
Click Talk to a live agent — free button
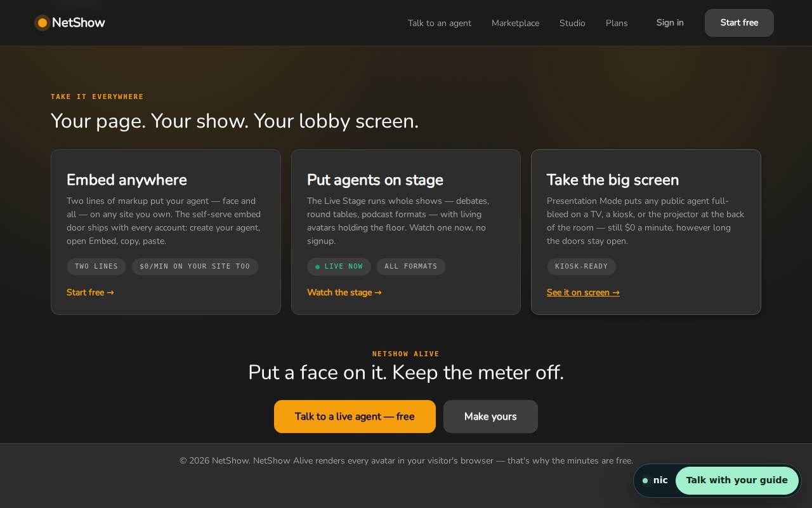[x=355, y=417]
